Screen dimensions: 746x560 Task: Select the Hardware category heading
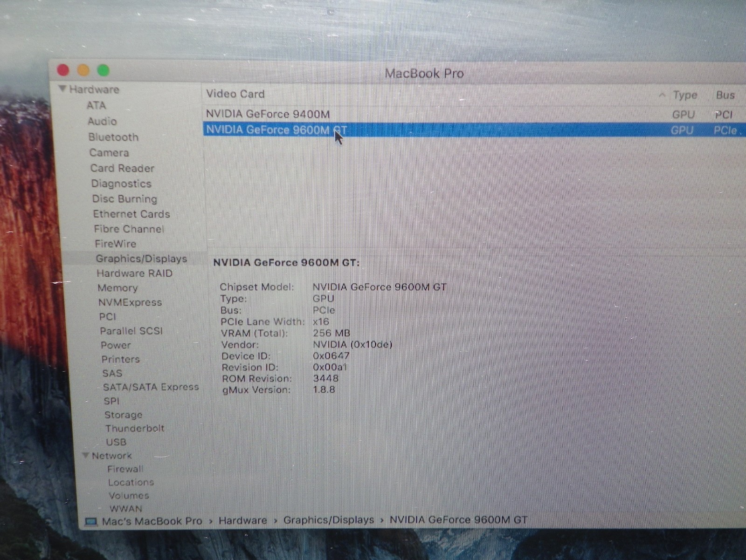pyautogui.click(x=94, y=89)
